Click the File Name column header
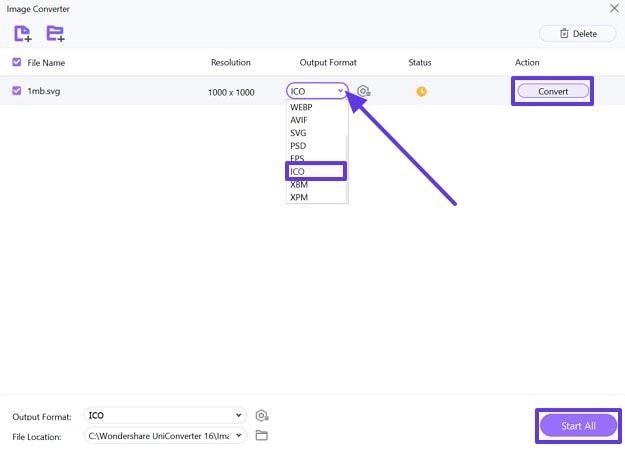This screenshot has height=450, width=625. [46, 63]
